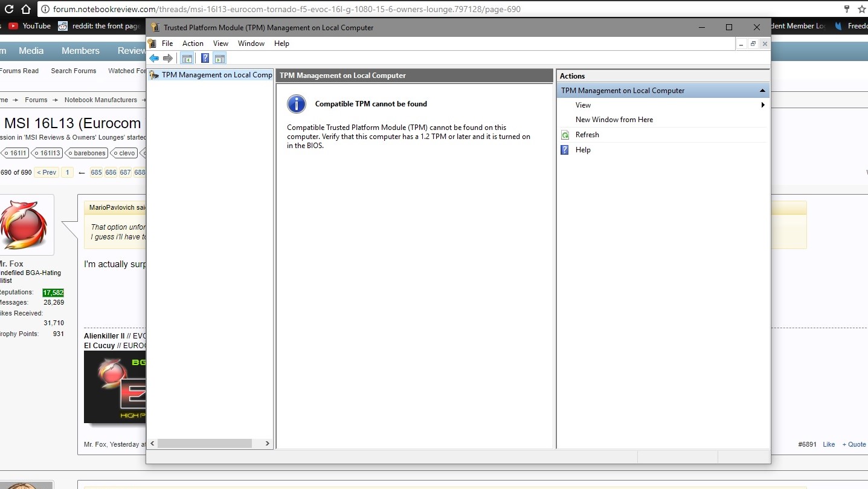Viewport: 868px width, 489px height.
Task: Click the + Quote link on post
Action: tap(854, 444)
